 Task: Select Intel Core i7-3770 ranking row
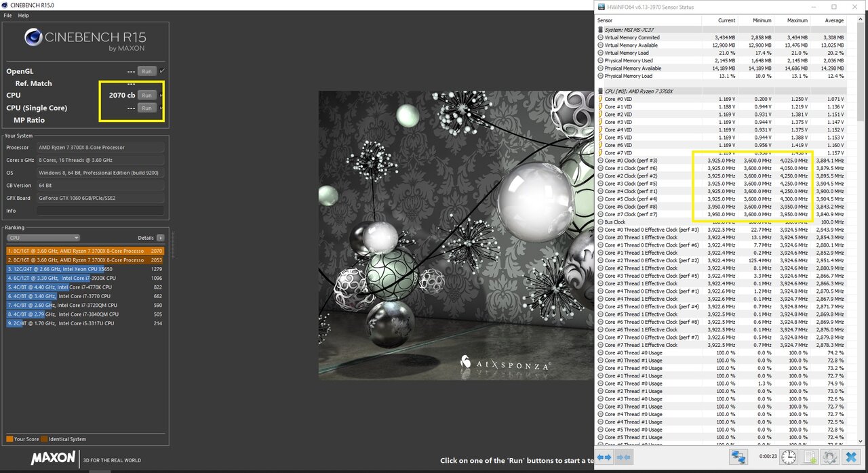pyautogui.click(x=85, y=296)
